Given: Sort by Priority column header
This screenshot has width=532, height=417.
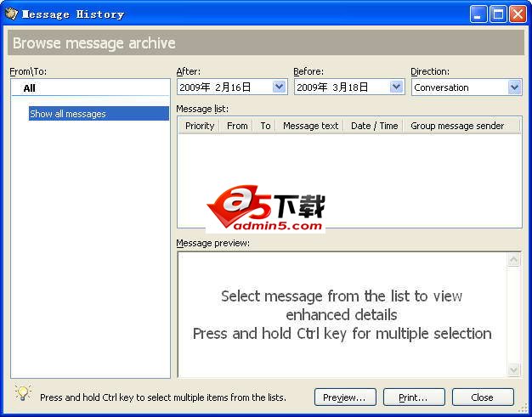Looking at the screenshot, I should click(x=199, y=126).
